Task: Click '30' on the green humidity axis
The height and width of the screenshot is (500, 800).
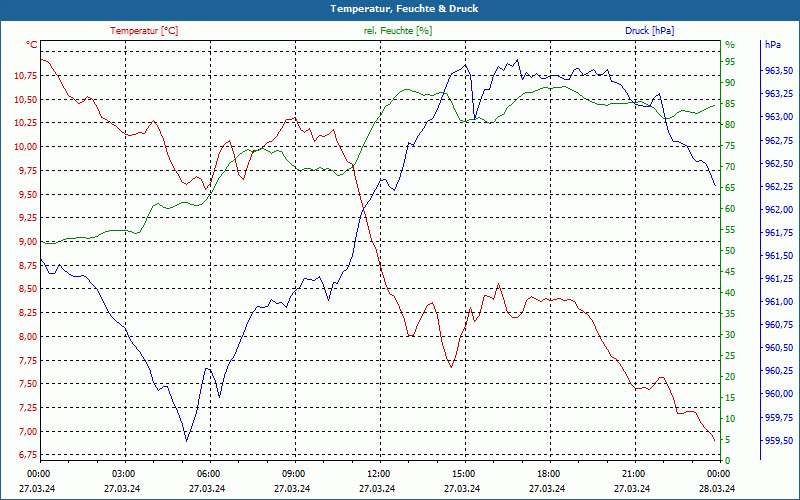Action: [x=730, y=335]
